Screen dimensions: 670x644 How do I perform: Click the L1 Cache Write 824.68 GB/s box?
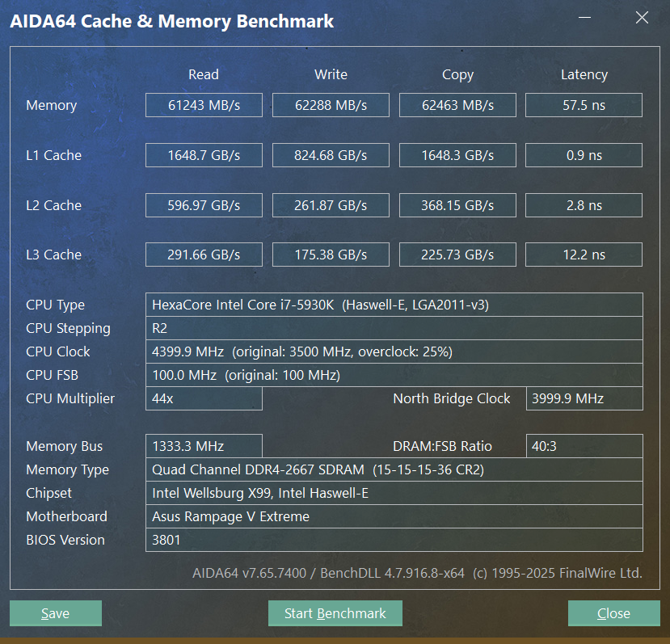(331, 155)
